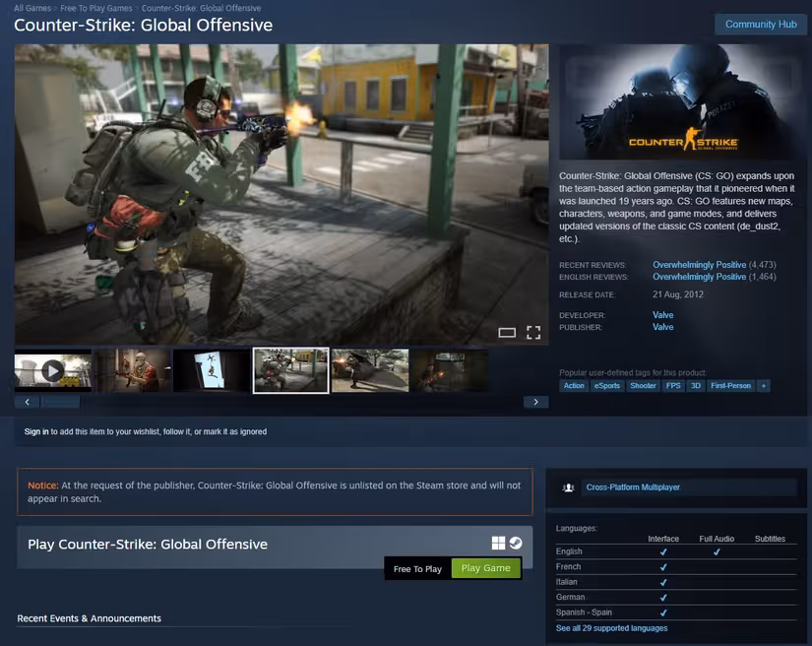
Task: Open the English reviews Overwhelmingly Positive link
Action: [699, 277]
